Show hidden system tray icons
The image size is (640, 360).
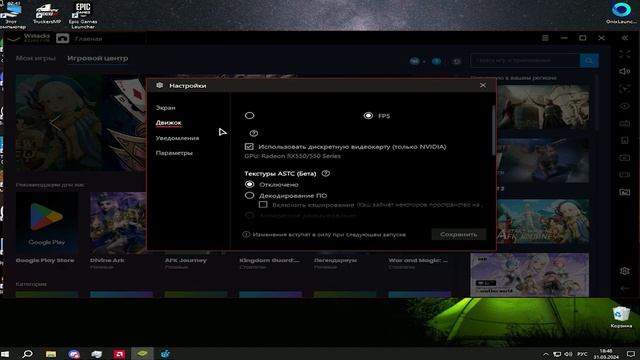(x=546, y=354)
